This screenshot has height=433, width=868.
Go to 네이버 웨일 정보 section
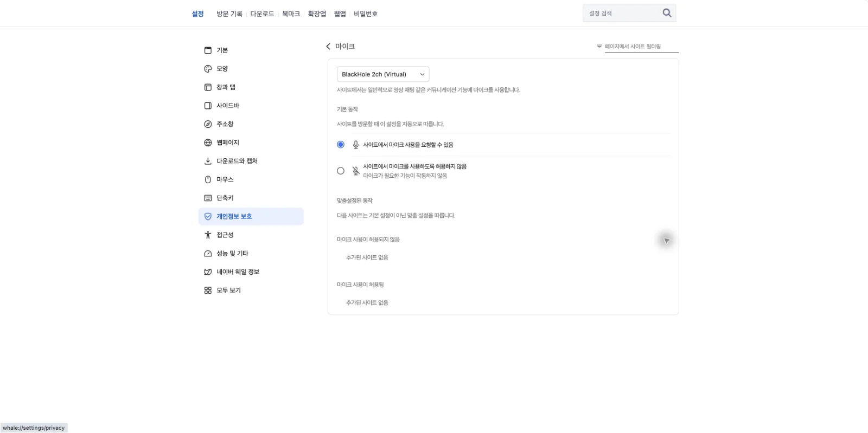[x=251, y=272]
